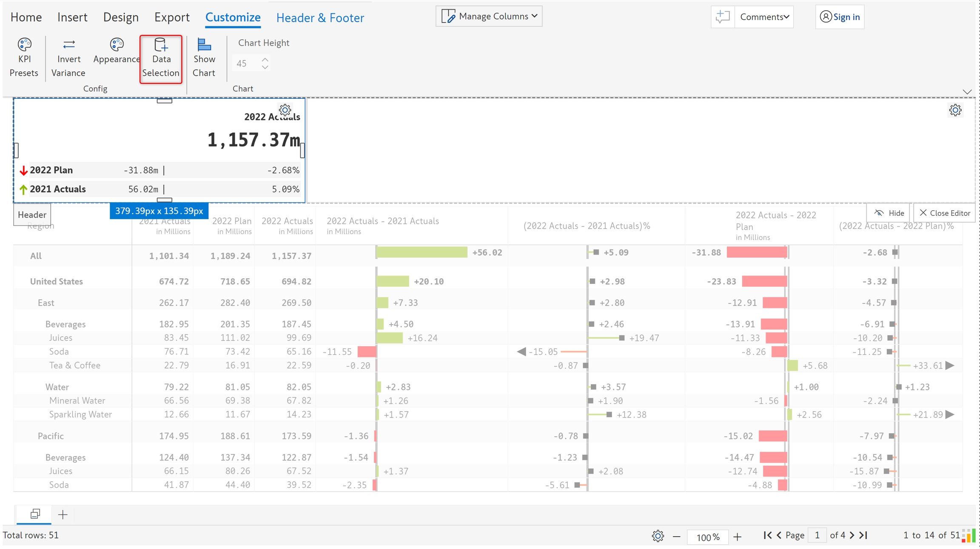Toggle Show Chart

coord(204,57)
